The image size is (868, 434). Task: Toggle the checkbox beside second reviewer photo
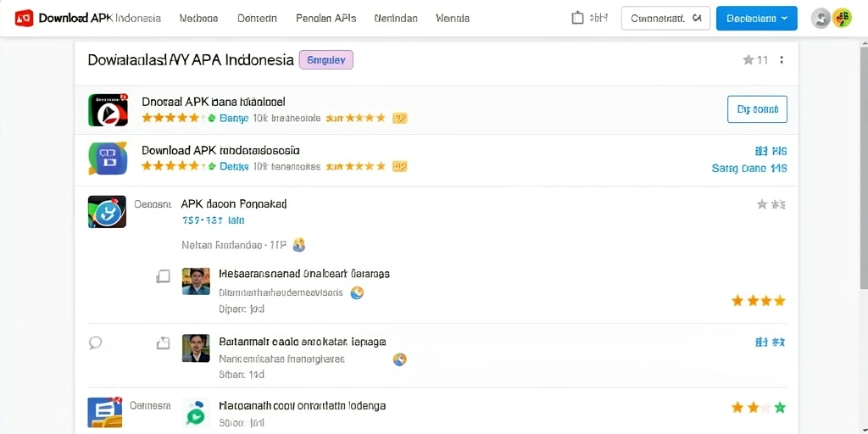(x=163, y=343)
